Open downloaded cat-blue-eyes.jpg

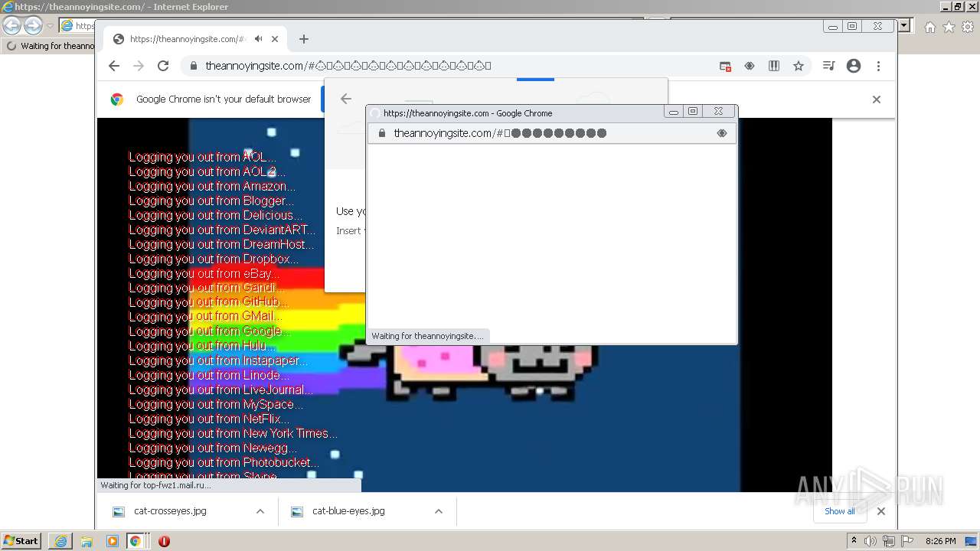point(348,511)
